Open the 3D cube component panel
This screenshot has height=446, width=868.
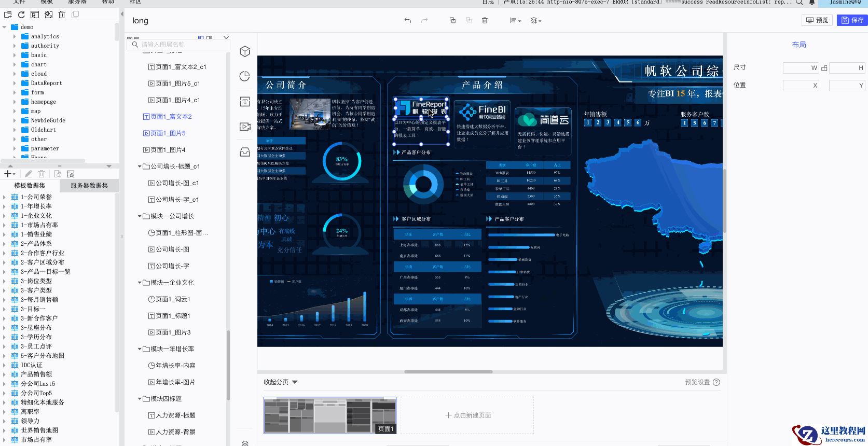245,51
